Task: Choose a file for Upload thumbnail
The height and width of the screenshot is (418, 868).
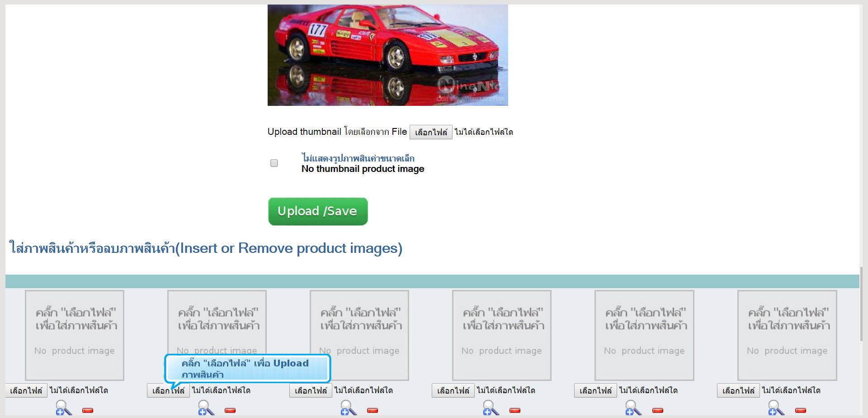Action: [x=431, y=132]
